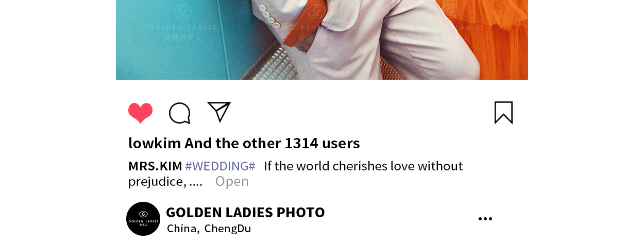Visit the Golden Ladies round profile avatar
The height and width of the screenshot is (243, 644).
[x=143, y=219]
